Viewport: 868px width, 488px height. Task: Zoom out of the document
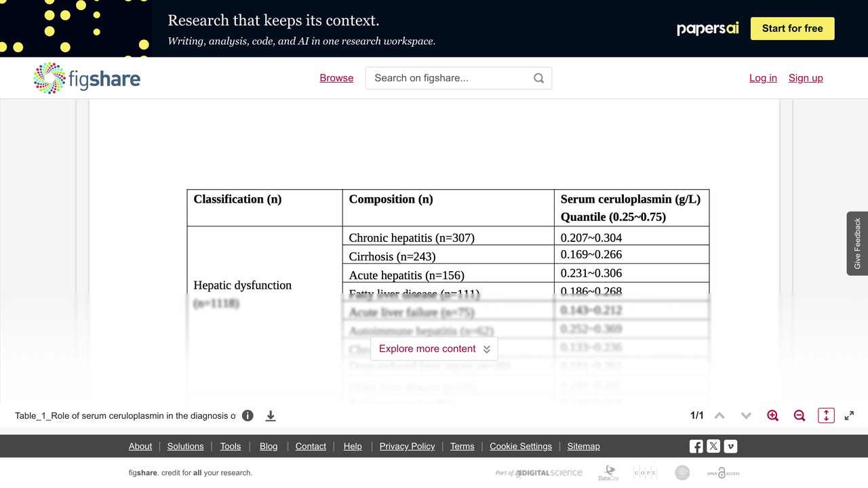tap(800, 415)
